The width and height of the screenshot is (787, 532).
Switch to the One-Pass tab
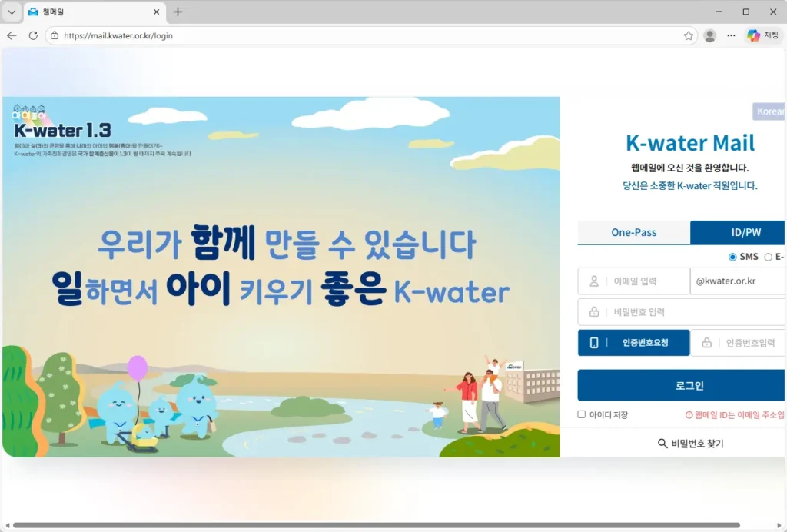click(633, 232)
